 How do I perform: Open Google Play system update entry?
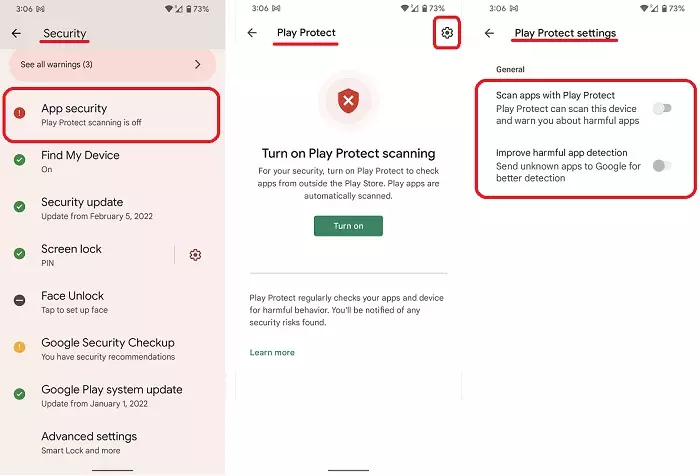[112, 396]
